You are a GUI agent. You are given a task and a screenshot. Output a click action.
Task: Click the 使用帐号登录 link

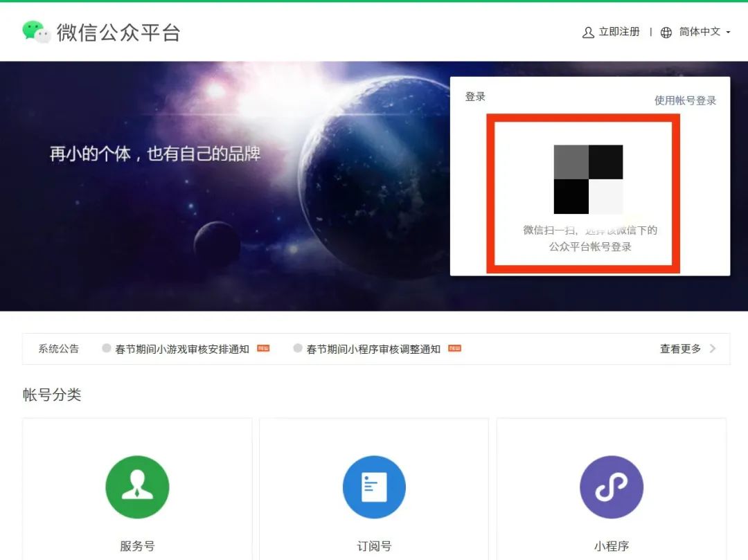click(x=685, y=99)
